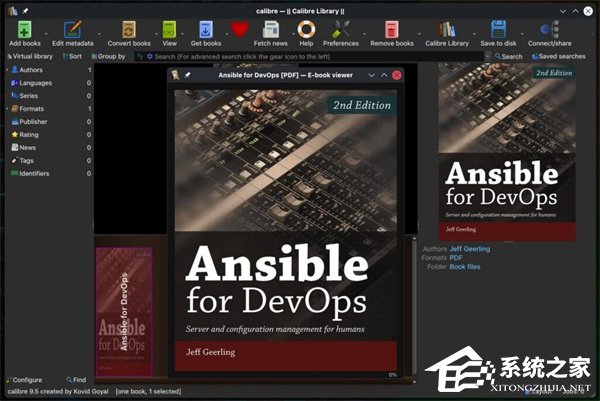Select the Publisher category
Viewport: 600px width, 401px height.
click(x=50, y=122)
